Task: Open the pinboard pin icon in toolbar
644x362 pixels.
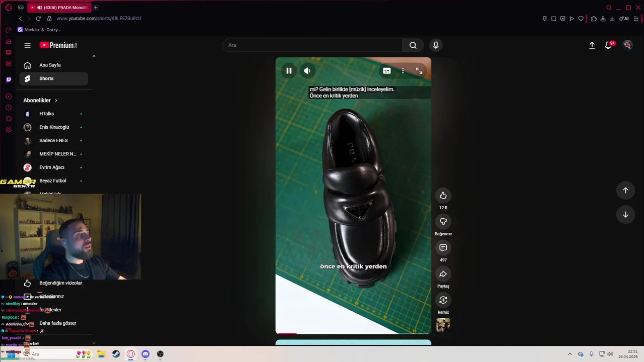Action: (x=544, y=19)
